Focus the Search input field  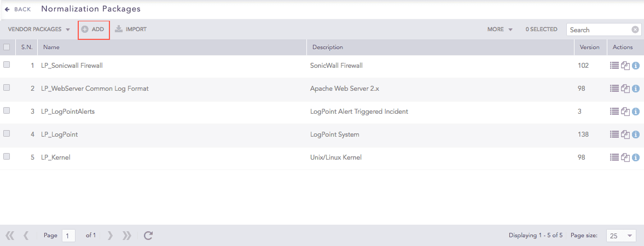point(599,30)
